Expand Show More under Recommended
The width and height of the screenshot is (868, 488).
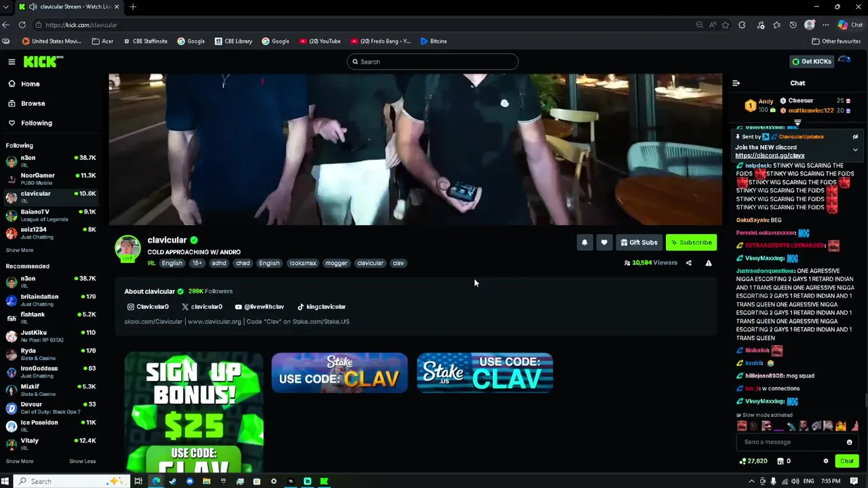click(x=20, y=462)
